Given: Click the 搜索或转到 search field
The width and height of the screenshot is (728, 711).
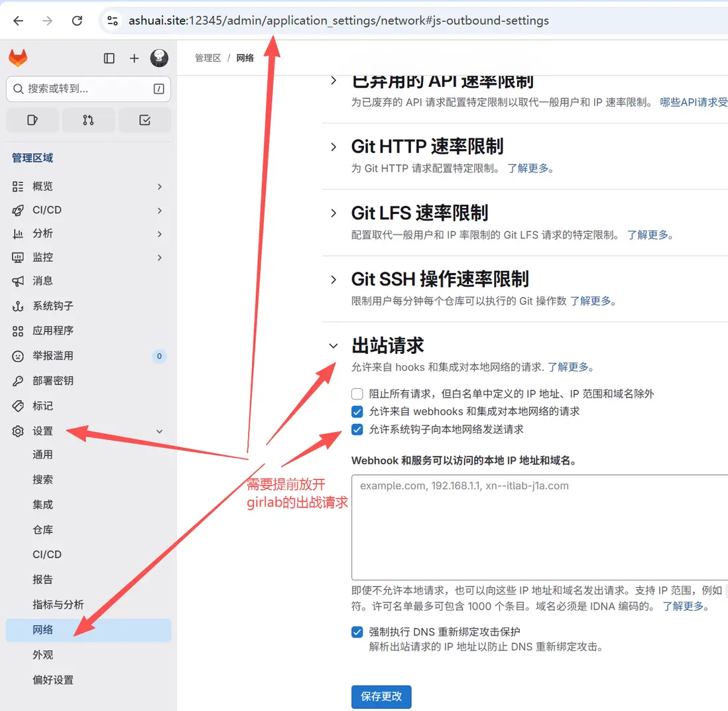Looking at the screenshot, I should pos(88,89).
